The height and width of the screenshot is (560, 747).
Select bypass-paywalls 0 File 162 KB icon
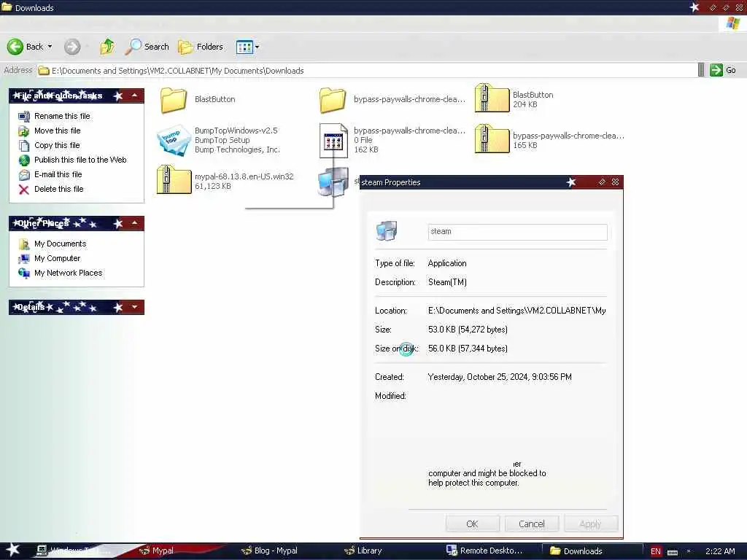coord(333,140)
